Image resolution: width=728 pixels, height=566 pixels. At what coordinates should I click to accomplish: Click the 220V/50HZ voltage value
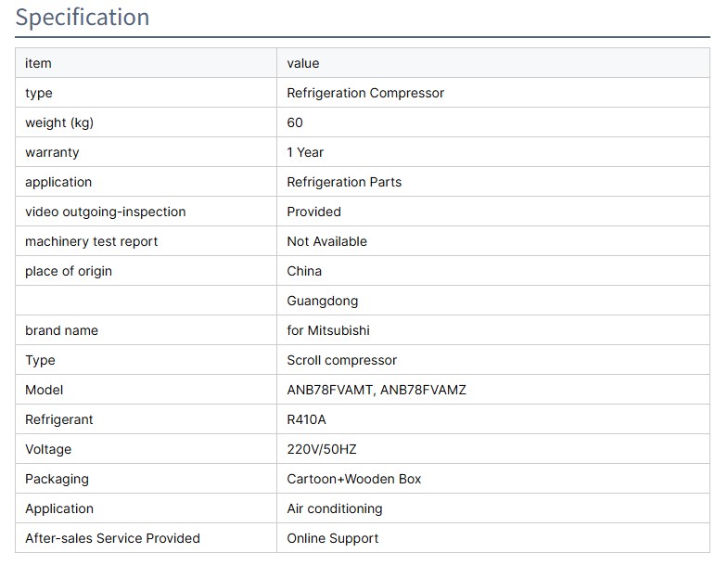click(321, 449)
